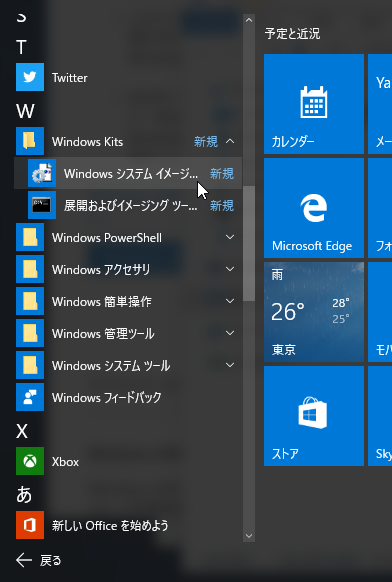Click the app list scrollbar up arrow
Screen dimensions: 392x582
[x=249, y=20]
